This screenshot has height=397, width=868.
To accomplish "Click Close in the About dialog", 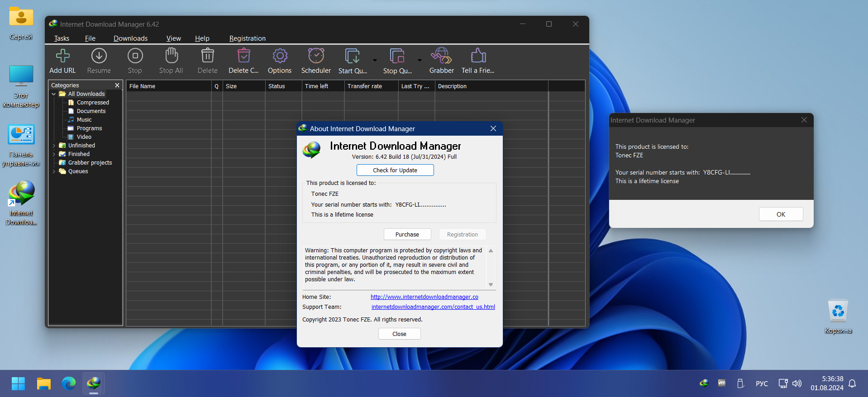I will (x=399, y=334).
